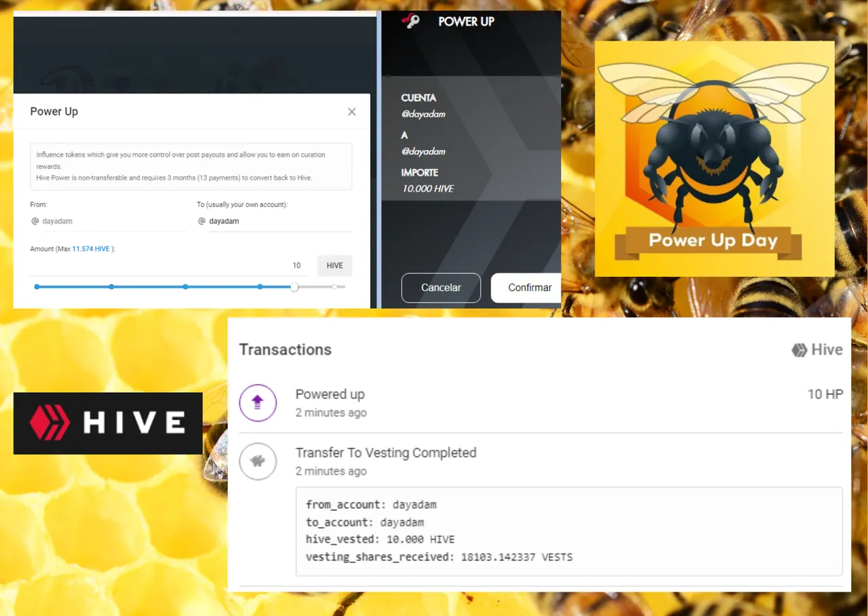868x616 pixels.
Task: Close the Power Up dialog
Action: point(351,112)
